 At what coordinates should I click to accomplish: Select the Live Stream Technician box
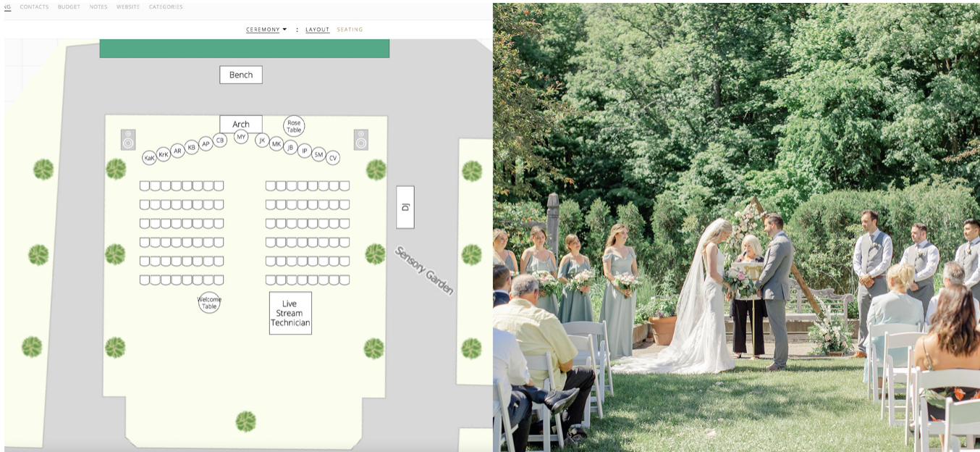point(290,313)
